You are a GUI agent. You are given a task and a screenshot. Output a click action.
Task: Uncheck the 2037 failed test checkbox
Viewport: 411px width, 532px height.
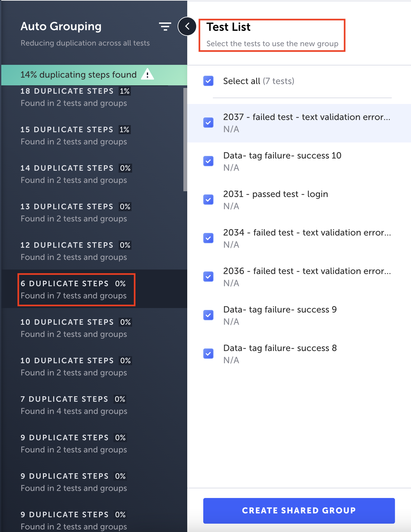(208, 123)
